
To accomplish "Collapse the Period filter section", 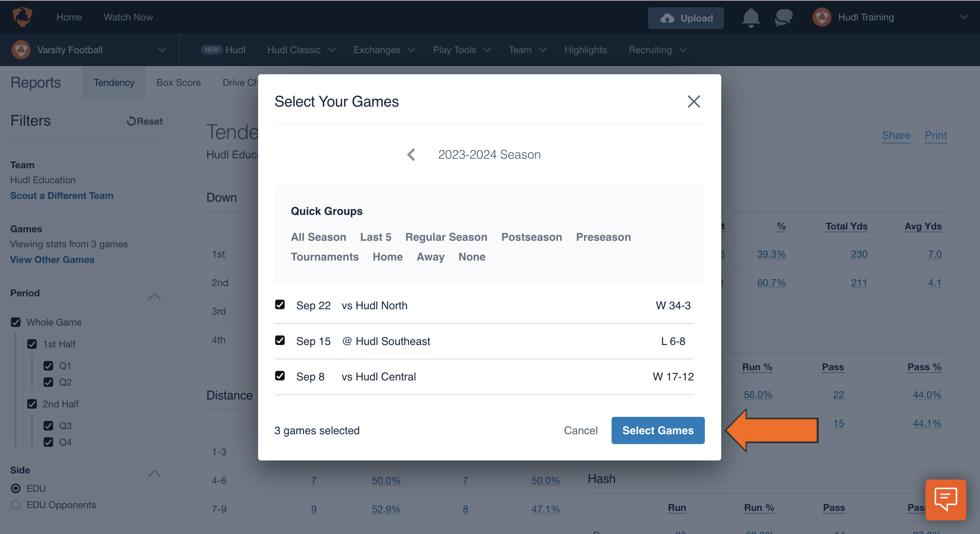I will (x=154, y=297).
